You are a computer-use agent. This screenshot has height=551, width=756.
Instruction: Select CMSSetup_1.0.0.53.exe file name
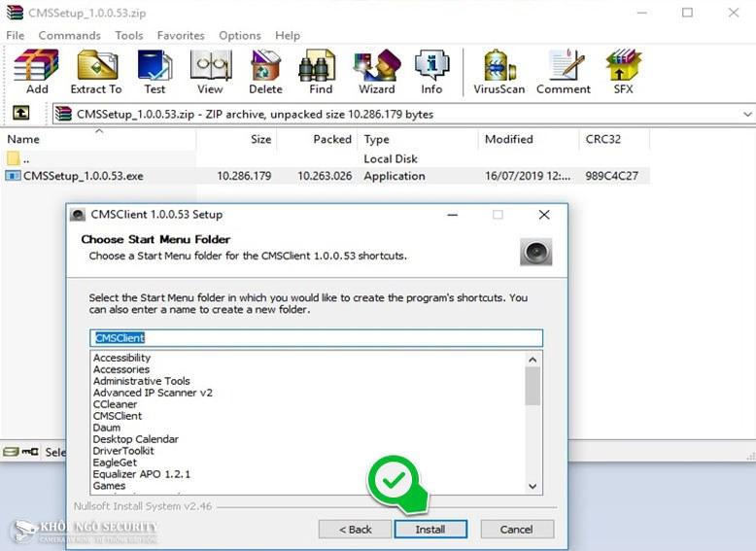[x=84, y=176]
